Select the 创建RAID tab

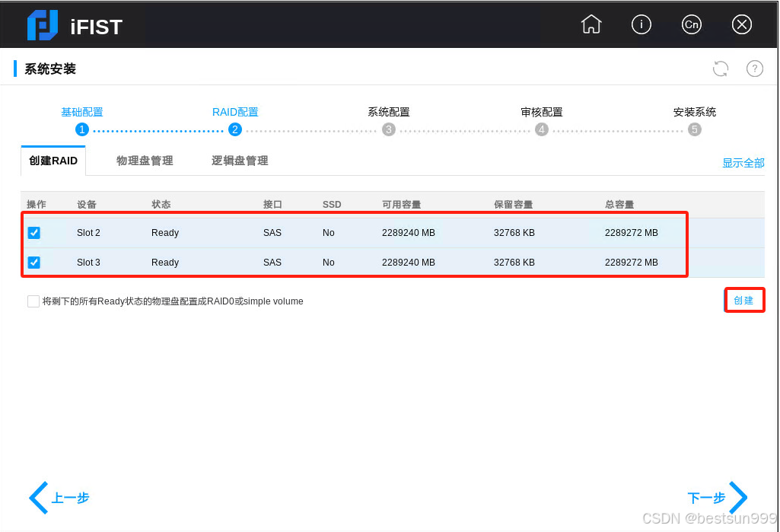53,161
